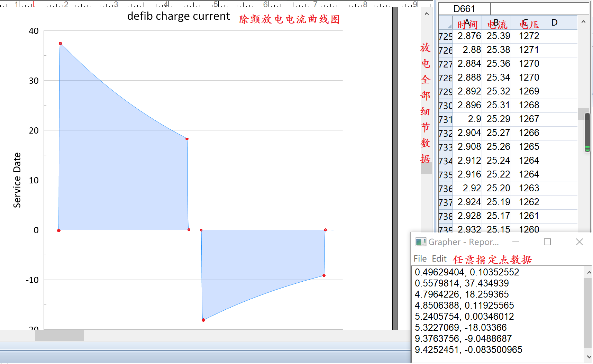Select the peak data point at the curve top

click(x=61, y=44)
